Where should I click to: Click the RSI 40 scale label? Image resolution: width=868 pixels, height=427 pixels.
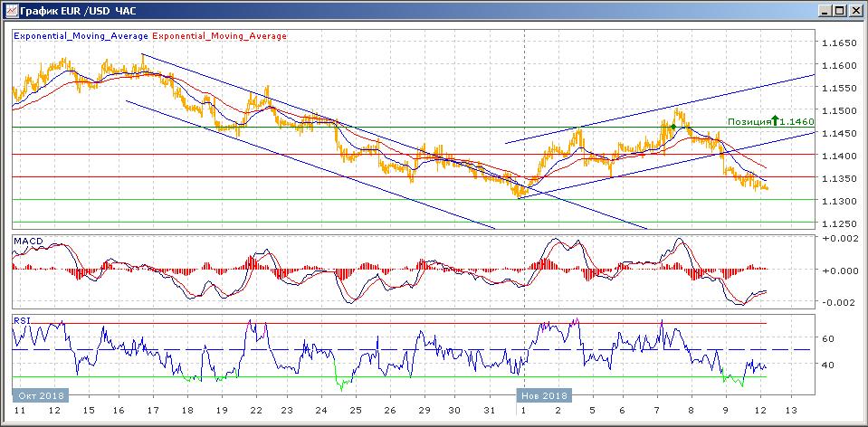[x=825, y=365]
